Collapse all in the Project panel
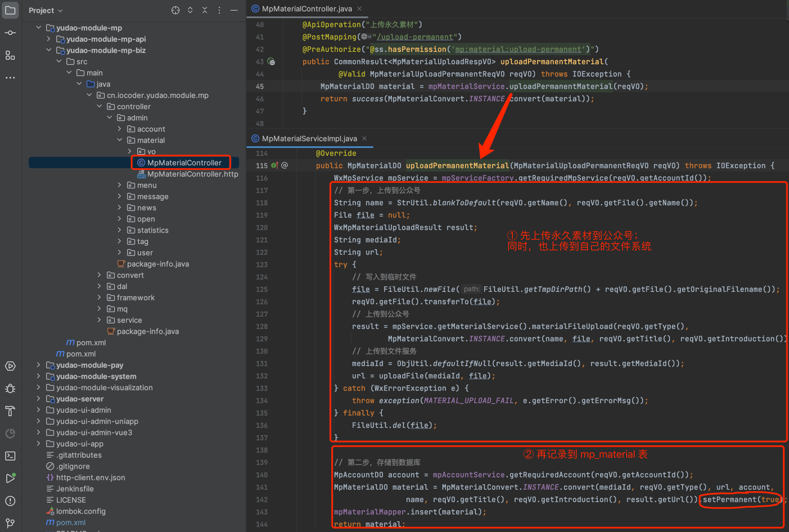789x532 pixels. [205, 10]
